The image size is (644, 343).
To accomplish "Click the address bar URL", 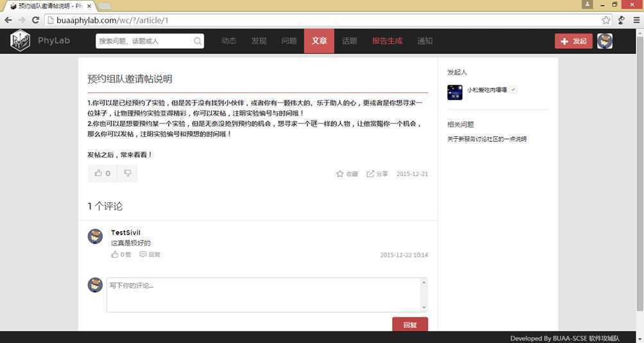I will tap(112, 20).
